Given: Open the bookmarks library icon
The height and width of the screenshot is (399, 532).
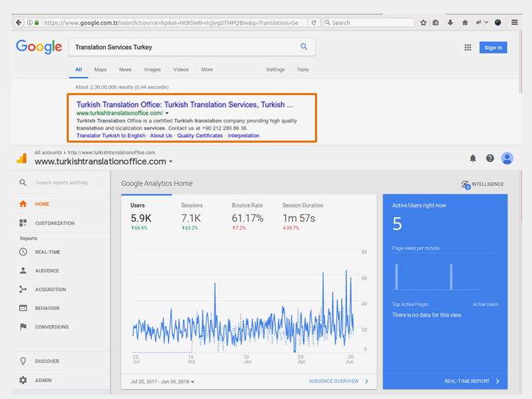Looking at the screenshot, I should click(436, 23).
